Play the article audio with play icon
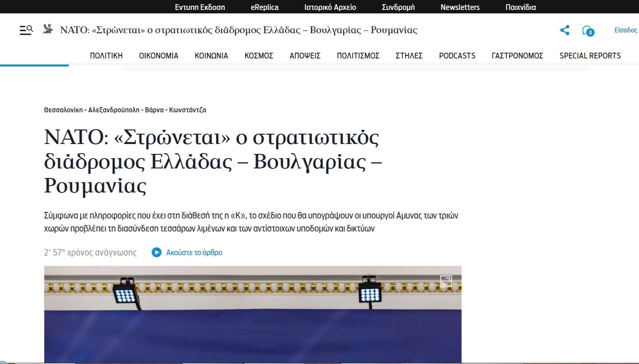639x364 pixels. (156, 252)
